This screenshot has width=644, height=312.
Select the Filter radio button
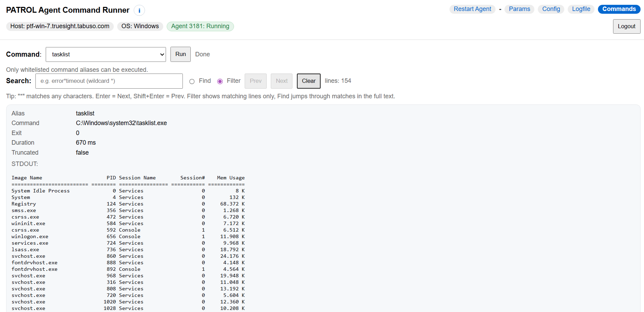220,81
